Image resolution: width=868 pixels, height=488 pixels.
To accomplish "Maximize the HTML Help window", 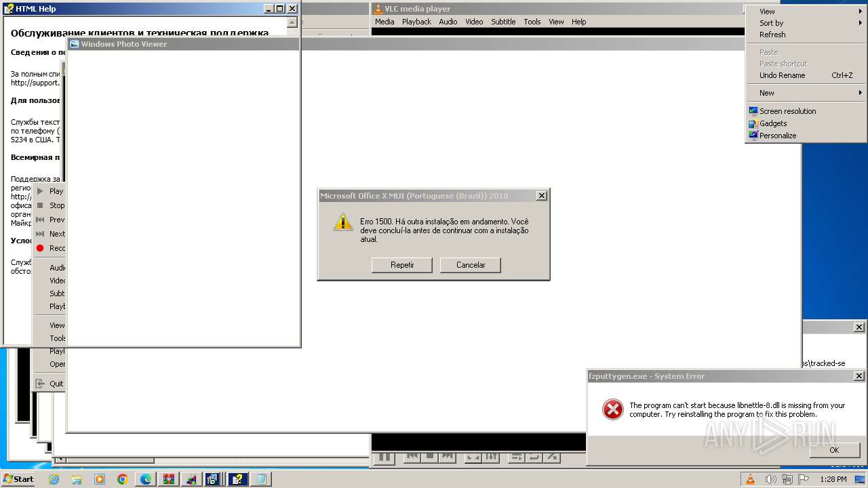I will [x=279, y=9].
